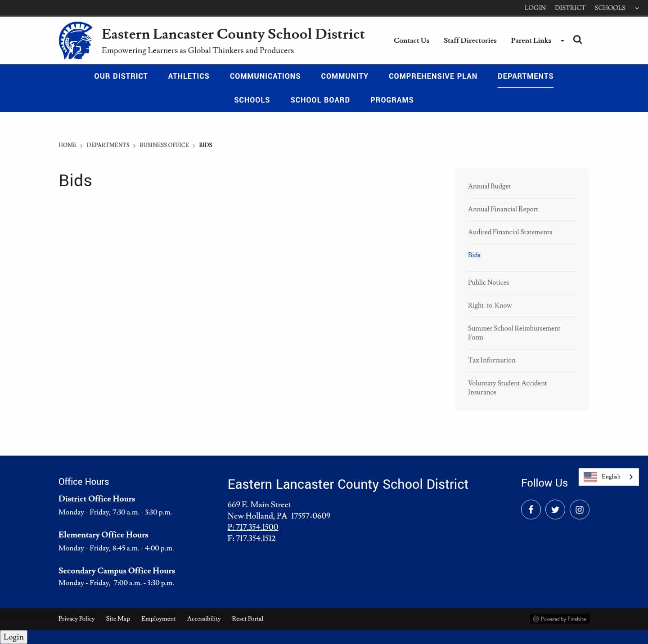Click the breadcrumb chevron after HOME

pyautogui.click(x=81, y=145)
